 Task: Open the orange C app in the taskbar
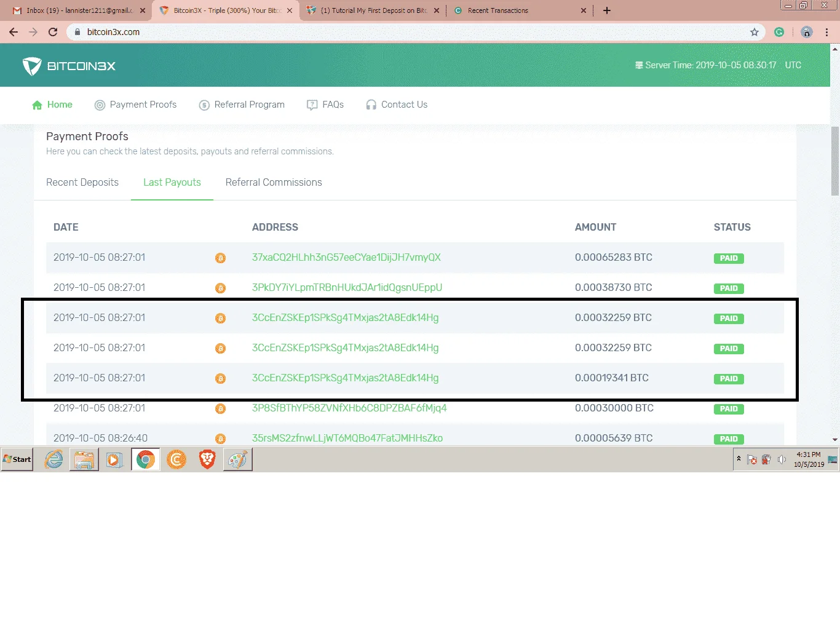[x=176, y=459]
